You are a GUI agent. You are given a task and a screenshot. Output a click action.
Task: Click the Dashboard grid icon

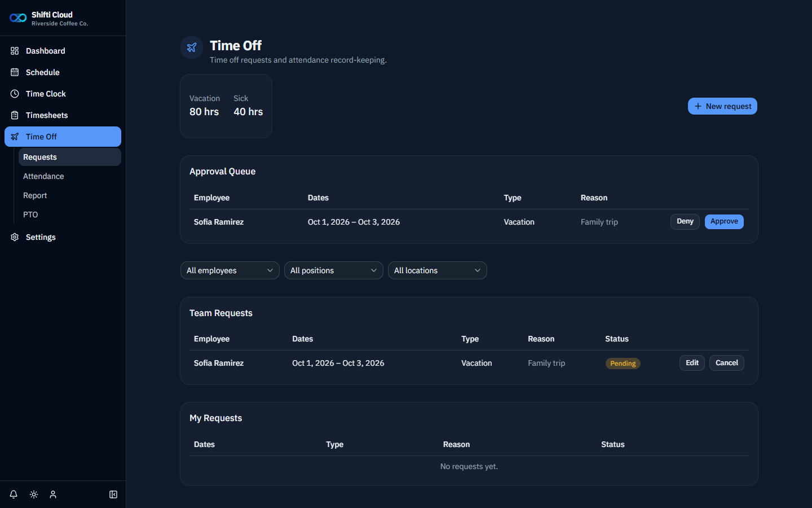pos(15,51)
